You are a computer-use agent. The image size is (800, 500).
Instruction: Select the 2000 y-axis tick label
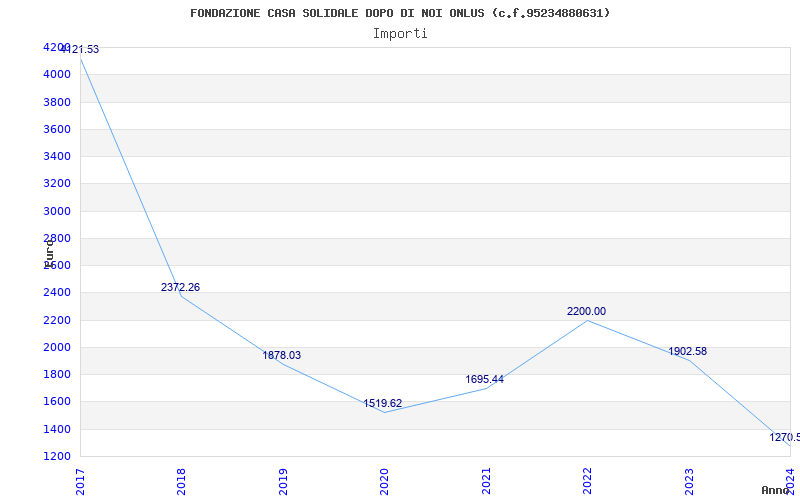57,347
